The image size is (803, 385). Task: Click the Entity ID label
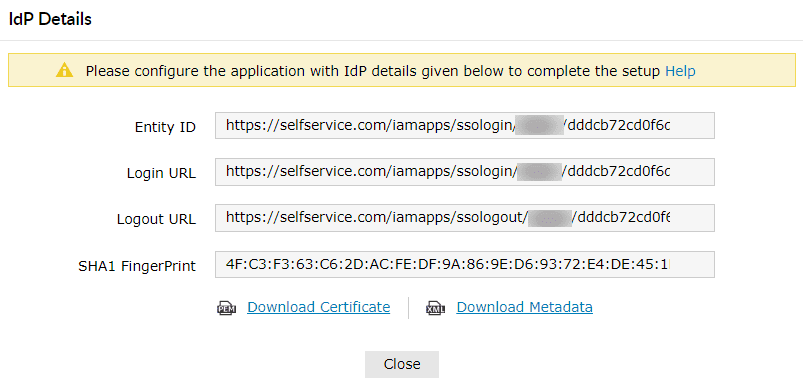(165, 127)
